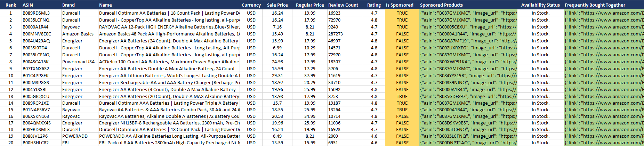Click the FALSE sponsored cell in rank 4 row
The width and height of the screenshot is (644, 146).
(402, 34)
